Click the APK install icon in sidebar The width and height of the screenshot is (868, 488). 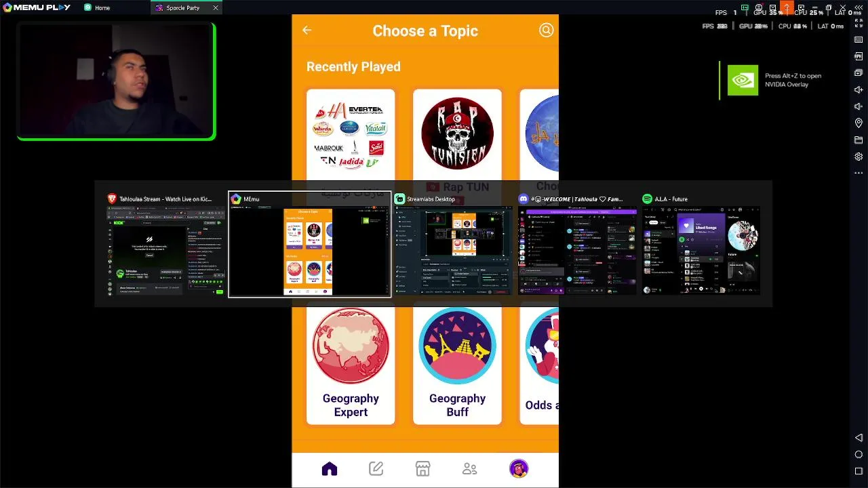coord(859,56)
